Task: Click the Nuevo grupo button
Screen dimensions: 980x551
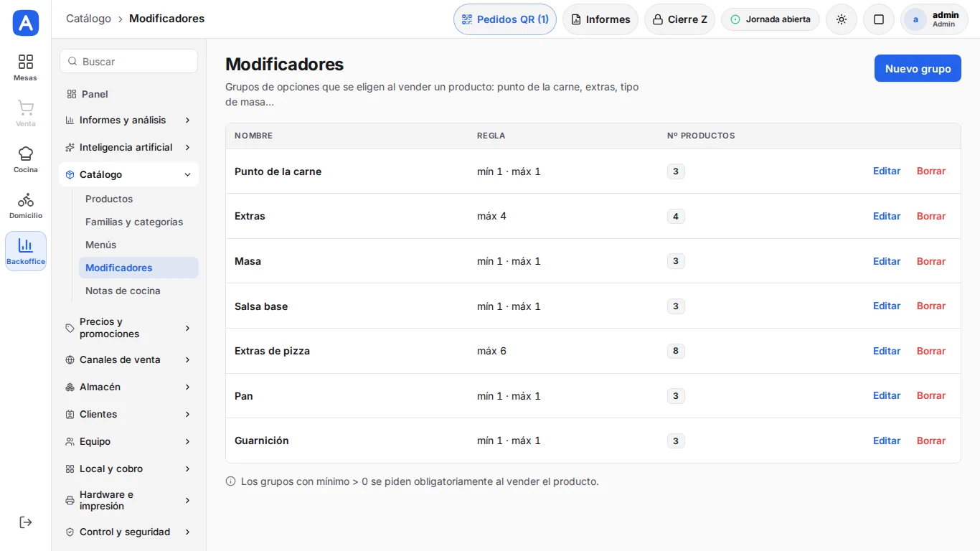Action: tap(918, 69)
